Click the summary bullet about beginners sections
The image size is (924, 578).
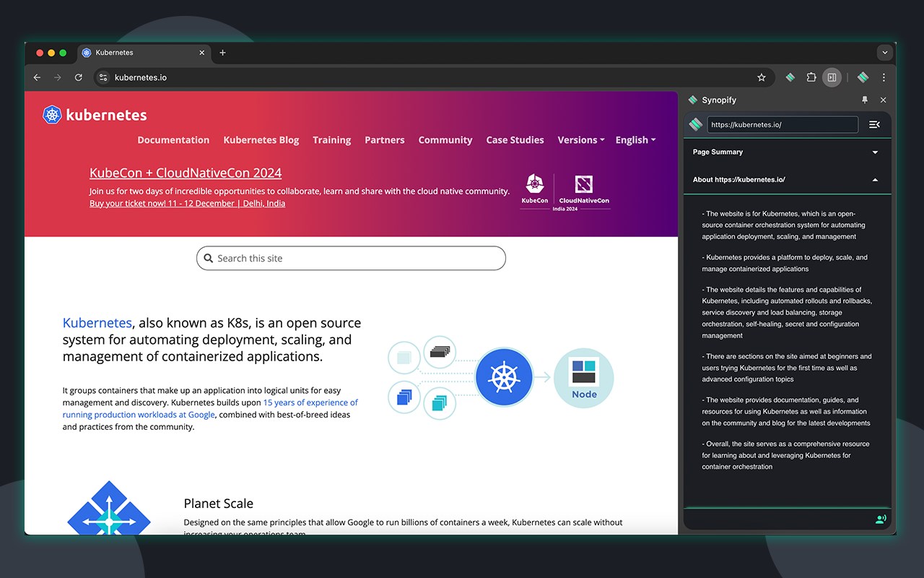click(x=787, y=368)
